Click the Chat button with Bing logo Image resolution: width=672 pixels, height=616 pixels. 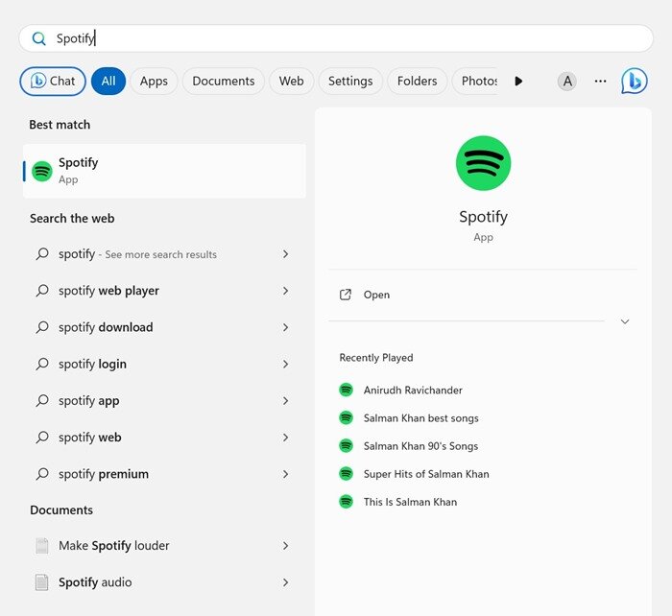point(53,81)
